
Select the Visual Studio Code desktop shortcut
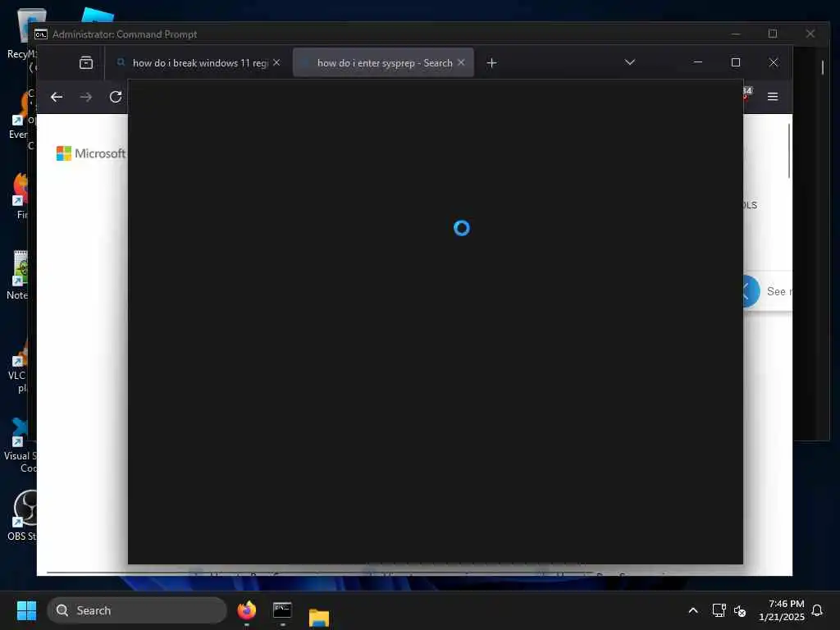coord(20,445)
